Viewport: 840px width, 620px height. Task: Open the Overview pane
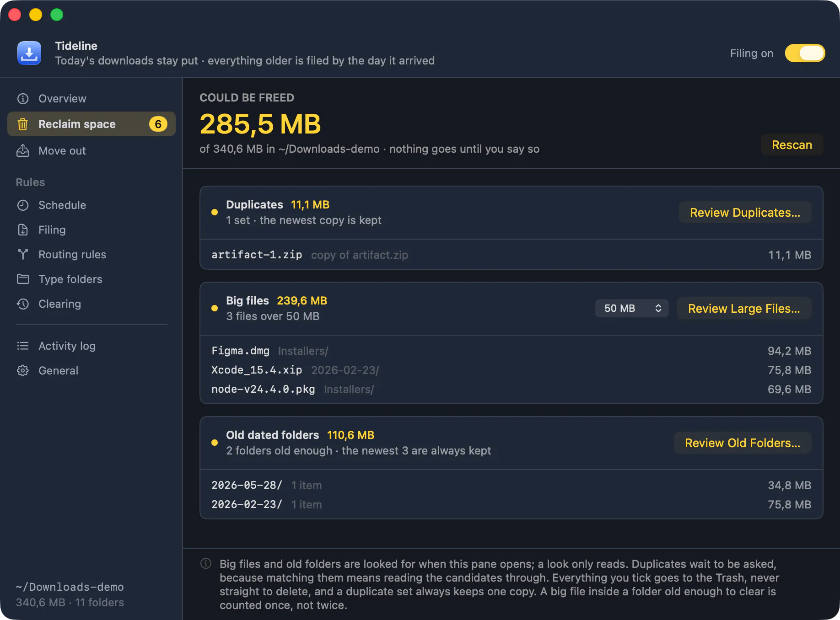coord(92,99)
